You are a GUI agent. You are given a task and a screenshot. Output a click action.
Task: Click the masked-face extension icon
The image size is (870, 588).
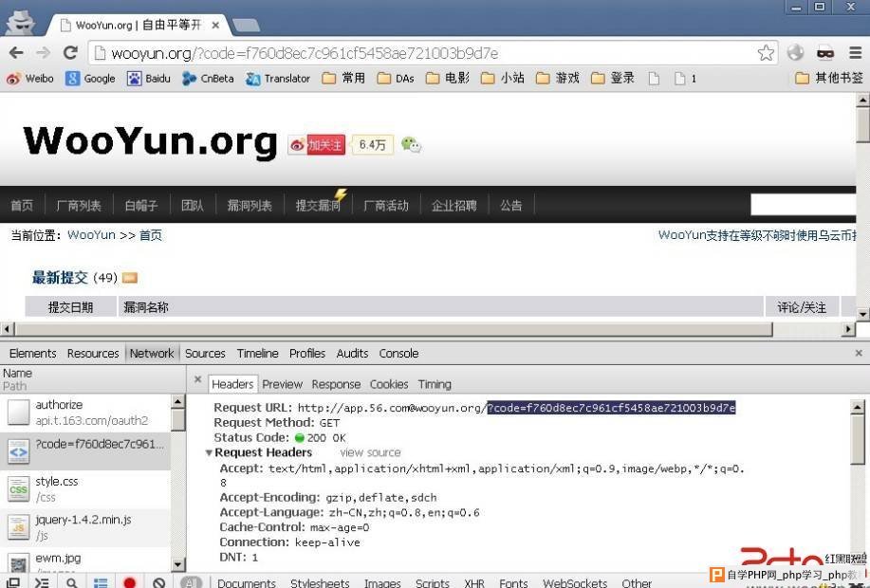tap(825, 53)
